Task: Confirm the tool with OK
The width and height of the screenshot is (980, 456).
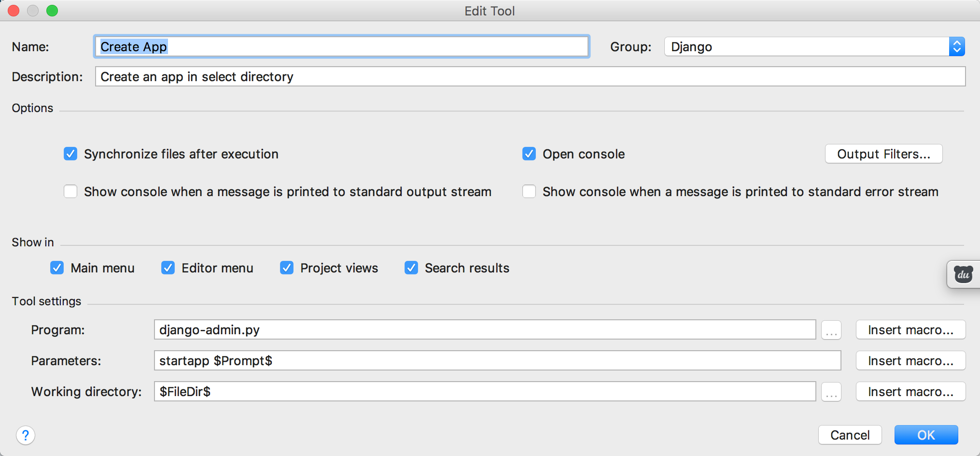Action: pyautogui.click(x=926, y=435)
